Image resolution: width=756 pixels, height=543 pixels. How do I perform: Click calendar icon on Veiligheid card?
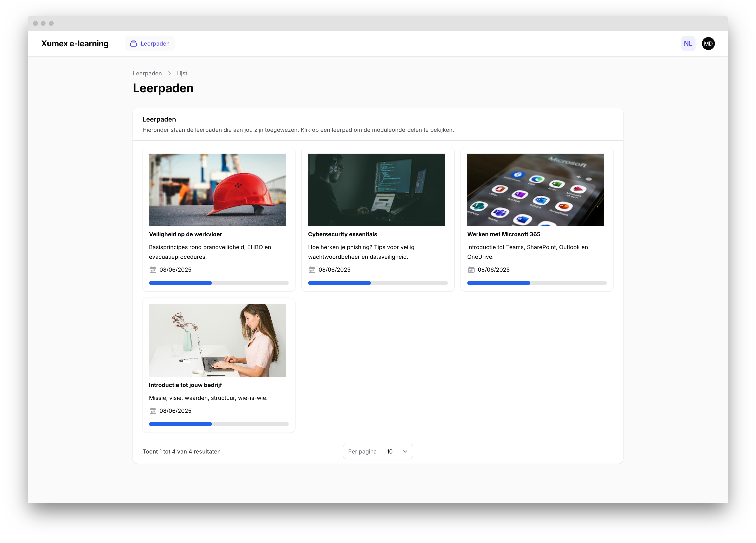(153, 270)
